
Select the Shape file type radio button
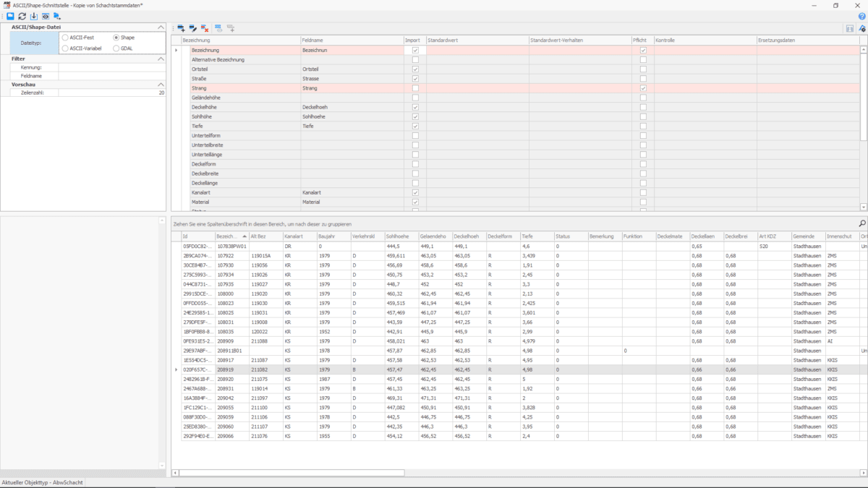[x=116, y=38]
